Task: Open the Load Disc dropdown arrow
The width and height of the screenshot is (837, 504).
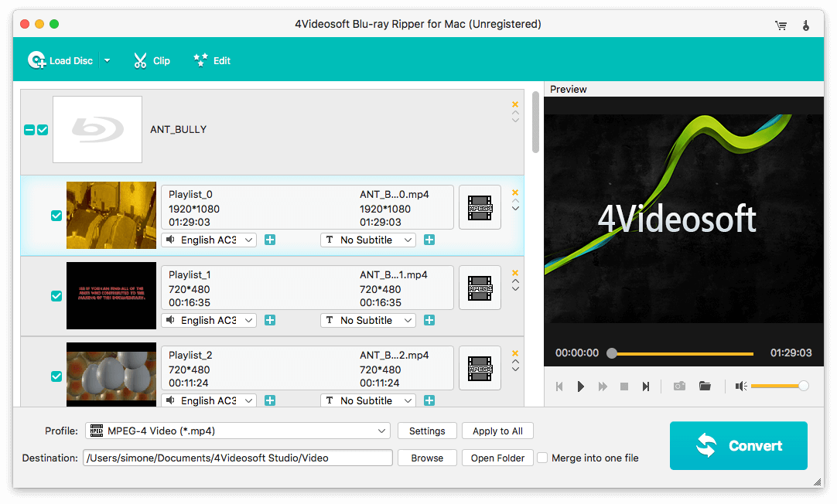Action: click(x=108, y=61)
